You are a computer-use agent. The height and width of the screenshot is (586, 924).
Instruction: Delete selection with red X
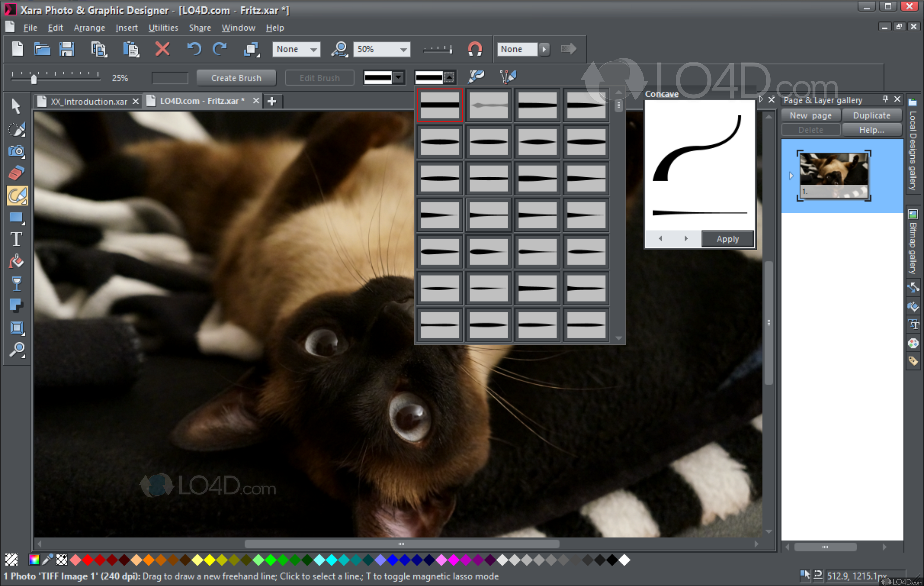[x=162, y=49]
